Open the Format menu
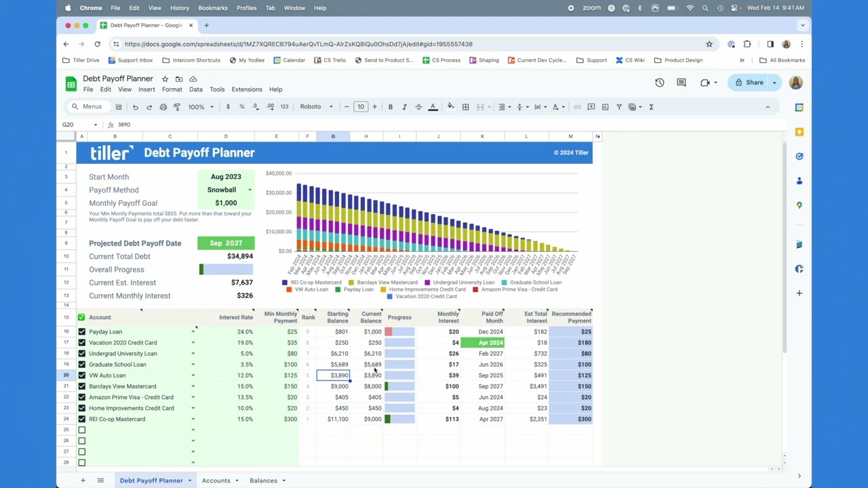The width and height of the screenshot is (868, 488). [172, 89]
